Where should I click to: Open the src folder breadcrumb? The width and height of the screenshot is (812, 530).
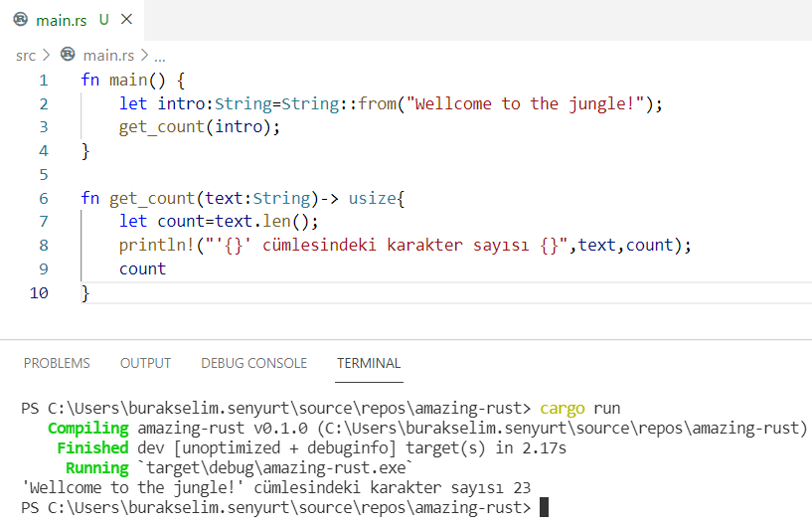point(25,55)
